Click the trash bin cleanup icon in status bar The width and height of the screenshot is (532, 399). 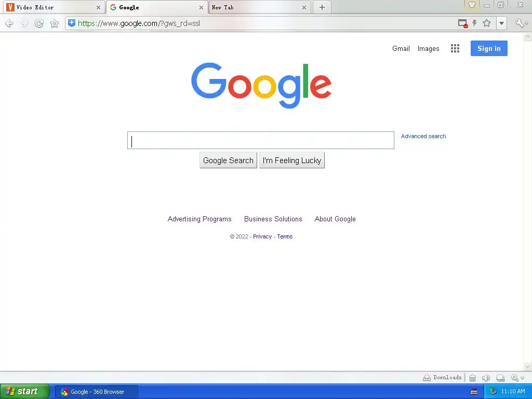(x=472, y=378)
